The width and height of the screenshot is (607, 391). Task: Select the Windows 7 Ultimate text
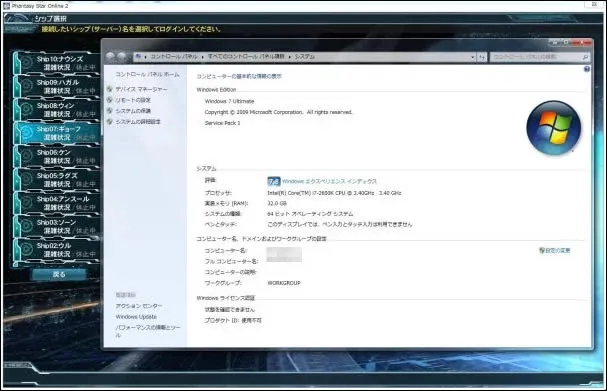[230, 101]
